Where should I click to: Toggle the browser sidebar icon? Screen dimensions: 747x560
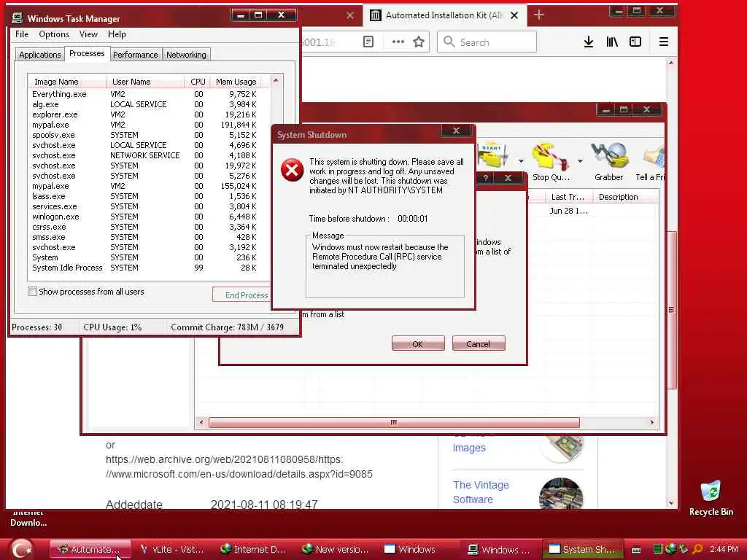point(635,42)
